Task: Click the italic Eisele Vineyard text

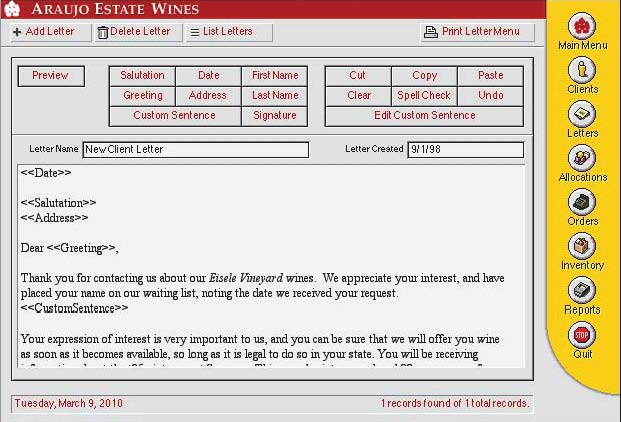Action: 246,278
